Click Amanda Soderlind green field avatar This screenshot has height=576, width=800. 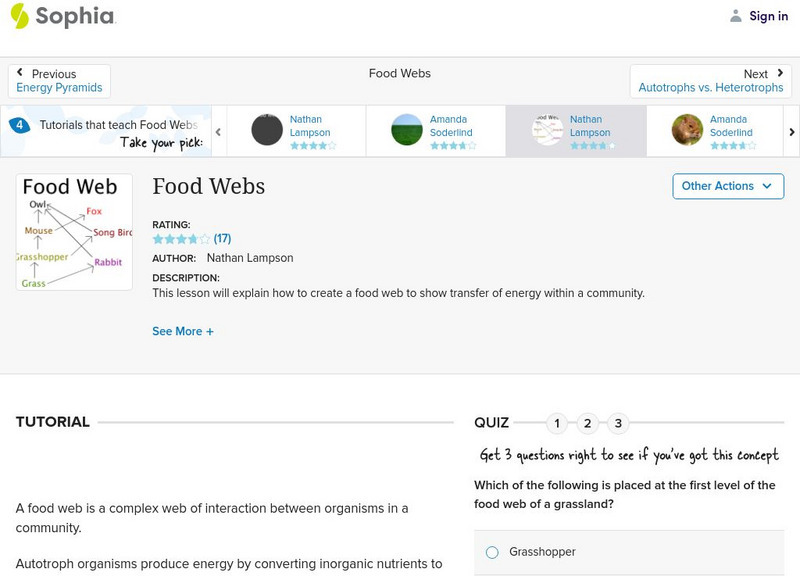[407, 130]
